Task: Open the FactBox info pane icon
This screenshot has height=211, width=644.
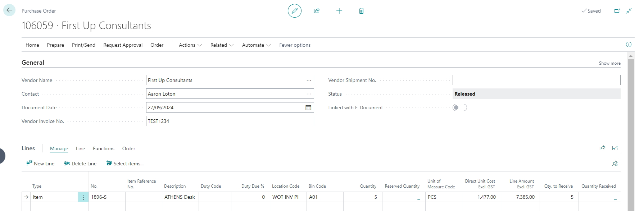Action: [629, 45]
